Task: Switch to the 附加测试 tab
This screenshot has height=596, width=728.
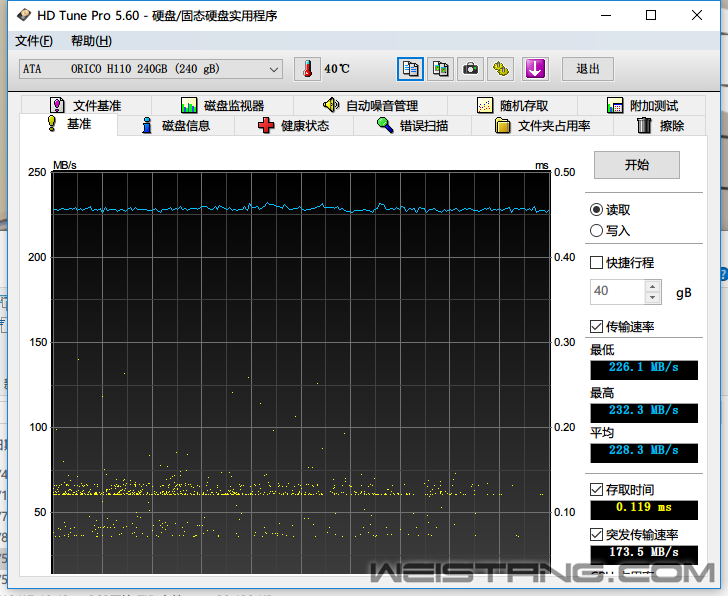Action: pyautogui.click(x=642, y=105)
